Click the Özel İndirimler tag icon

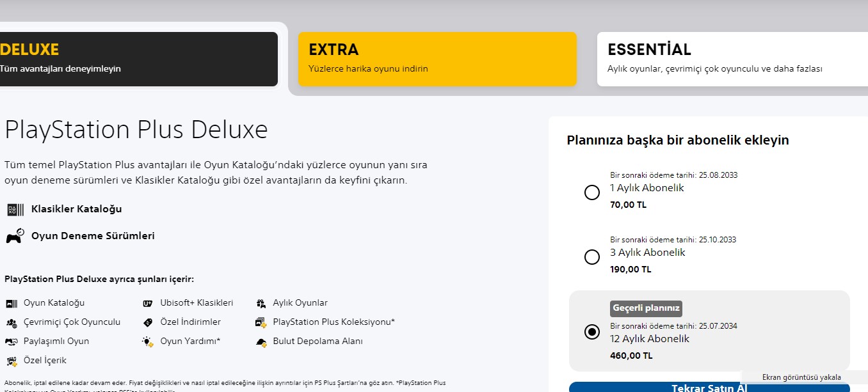(149, 322)
